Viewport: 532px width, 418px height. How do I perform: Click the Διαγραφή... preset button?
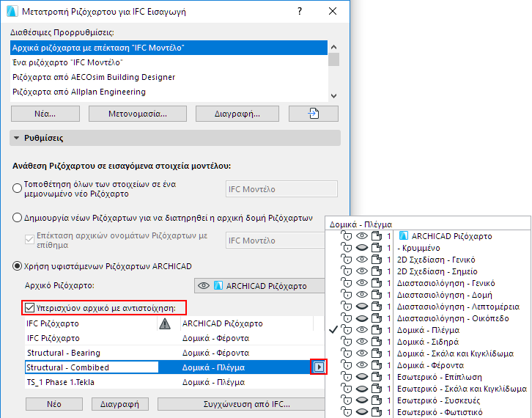tap(237, 114)
